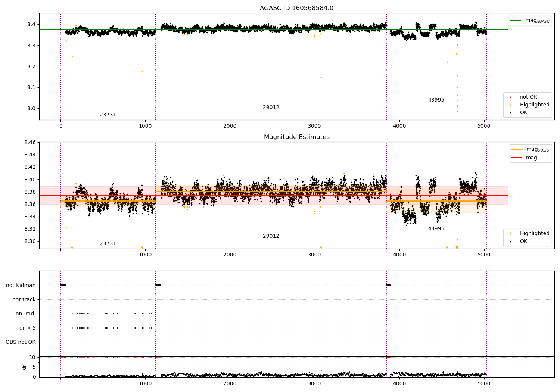Click the 2000 x-tick under the Magnitude Estimates plot
The height and width of the screenshot is (392, 560).
click(230, 255)
